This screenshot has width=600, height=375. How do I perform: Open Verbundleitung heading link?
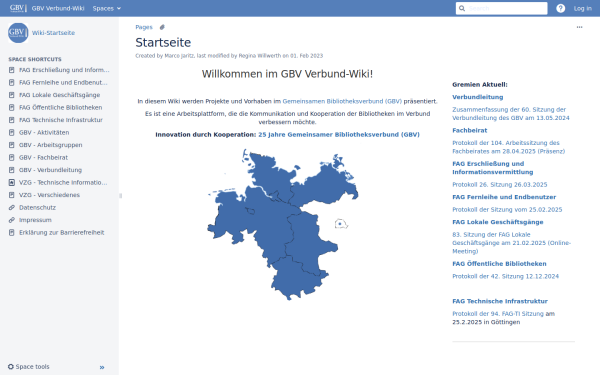(x=478, y=97)
